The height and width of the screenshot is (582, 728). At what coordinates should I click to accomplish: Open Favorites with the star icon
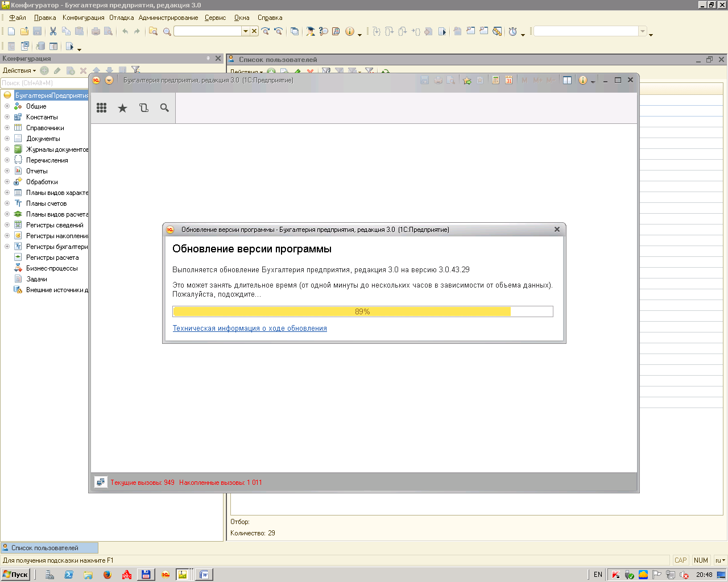click(x=122, y=108)
